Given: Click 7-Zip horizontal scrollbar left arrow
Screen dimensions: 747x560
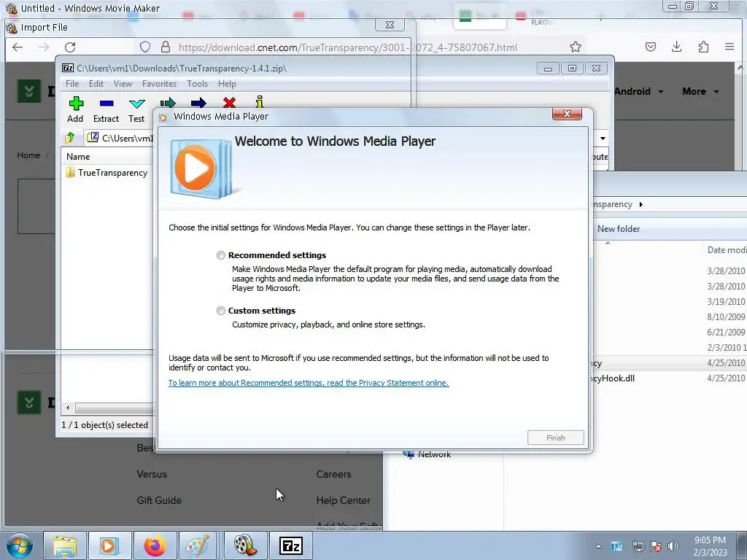Looking at the screenshot, I should coord(68,408).
